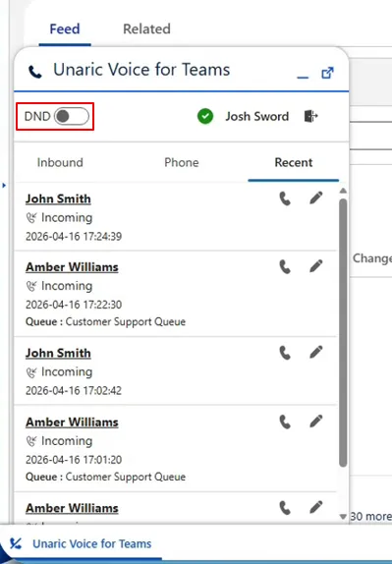Switch to the Phone tab

tap(182, 162)
